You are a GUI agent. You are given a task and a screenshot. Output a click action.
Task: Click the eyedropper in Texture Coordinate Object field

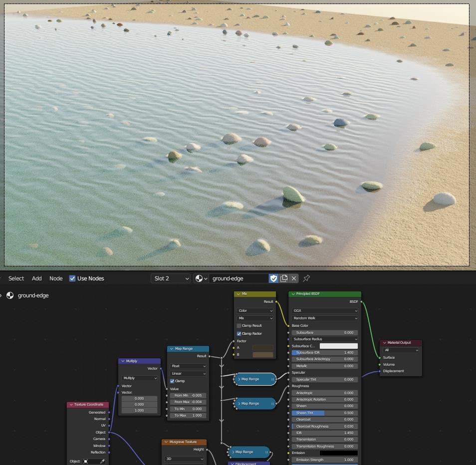pos(102,462)
